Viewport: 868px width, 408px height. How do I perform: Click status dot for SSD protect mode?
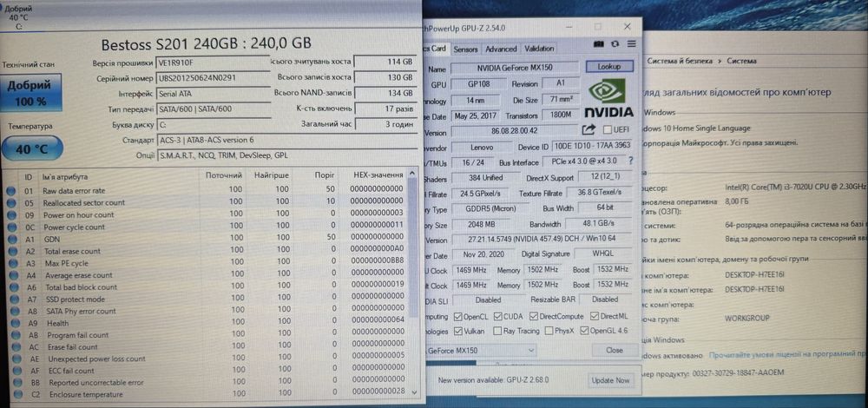point(13,299)
